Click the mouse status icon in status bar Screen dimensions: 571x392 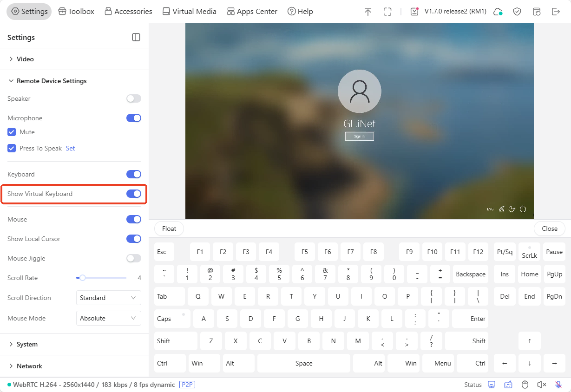pyautogui.click(x=525, y=385)
